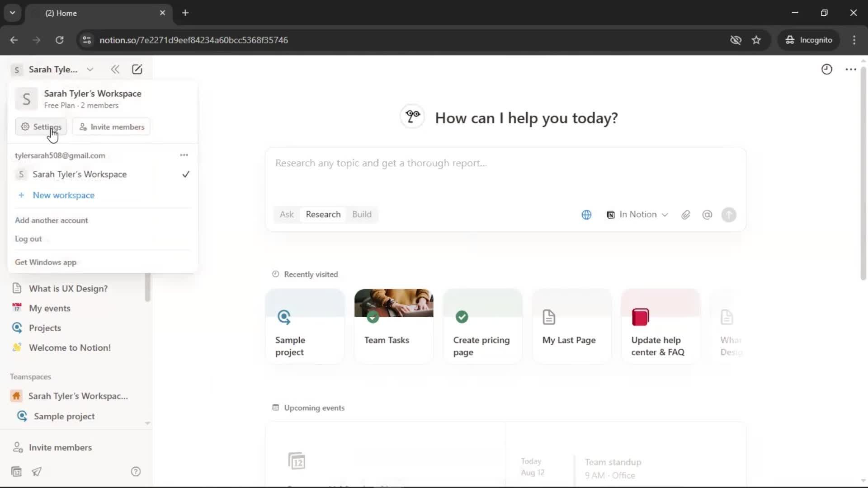This screenshot has width=868, height=488.
Task: Click Invite members button in workspace popup
Action: (x=112, y=127)
